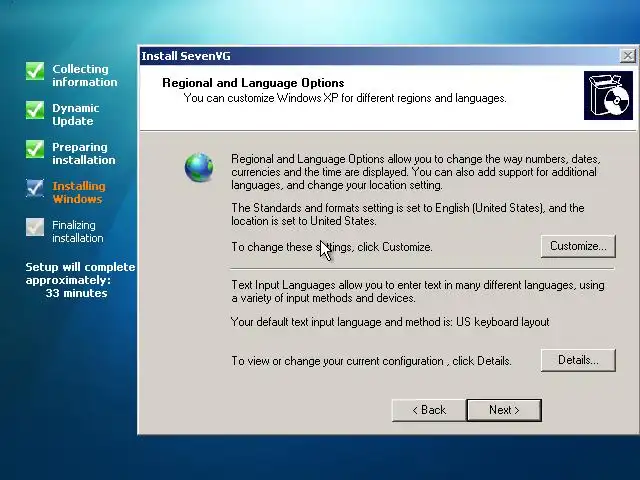This screenshot has width=640, height=480.
Task: Click the Installing Windows step checkmark
Action: click(x=35, y=188)
